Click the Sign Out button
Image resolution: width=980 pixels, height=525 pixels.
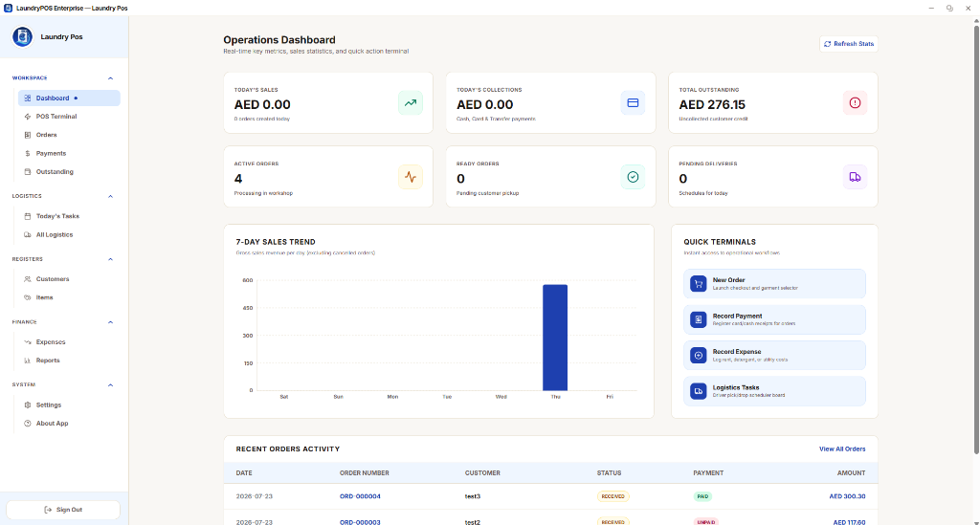(63, 510)
